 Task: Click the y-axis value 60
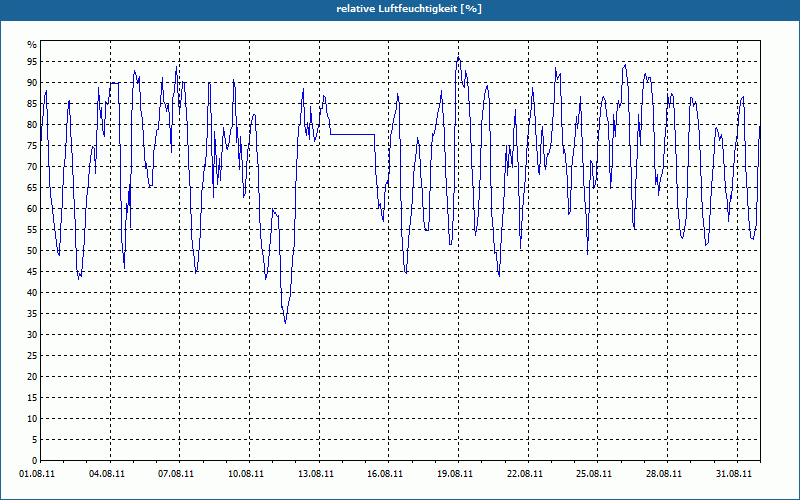(32, 209)
